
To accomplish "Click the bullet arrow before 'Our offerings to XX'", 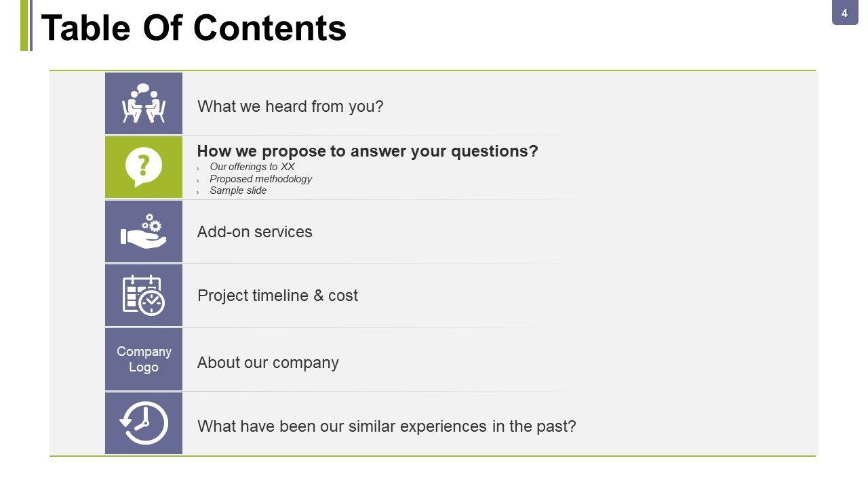I will click(199, 168).
